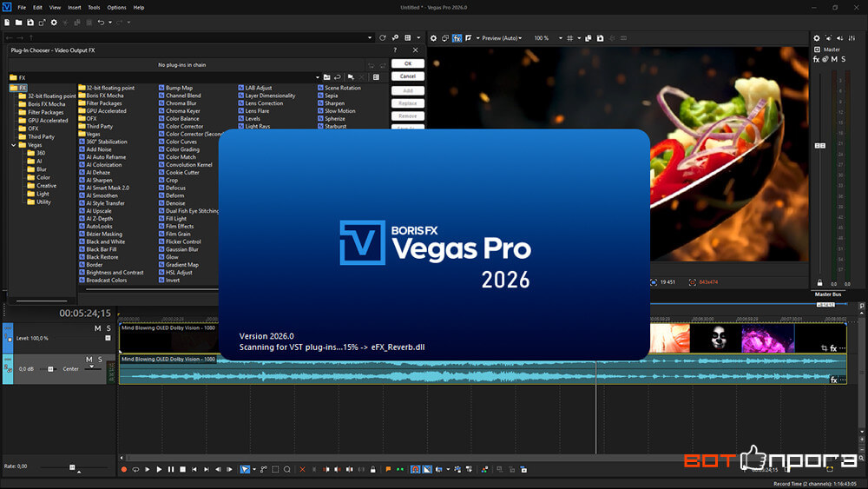This screenshot has width=868, height=489.
Task: Open the View menu
Action: click(x=56, y=8)
